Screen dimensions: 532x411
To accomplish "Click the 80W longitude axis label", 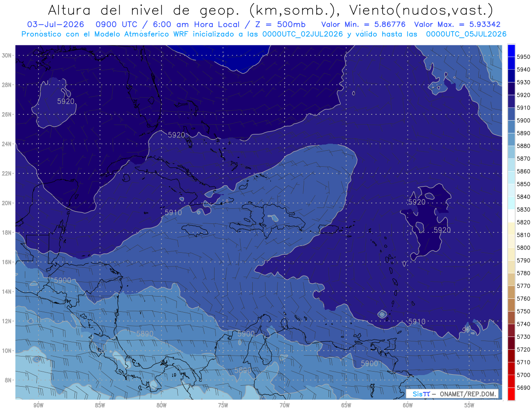I will pyautogui.click(x=161, y=405).
